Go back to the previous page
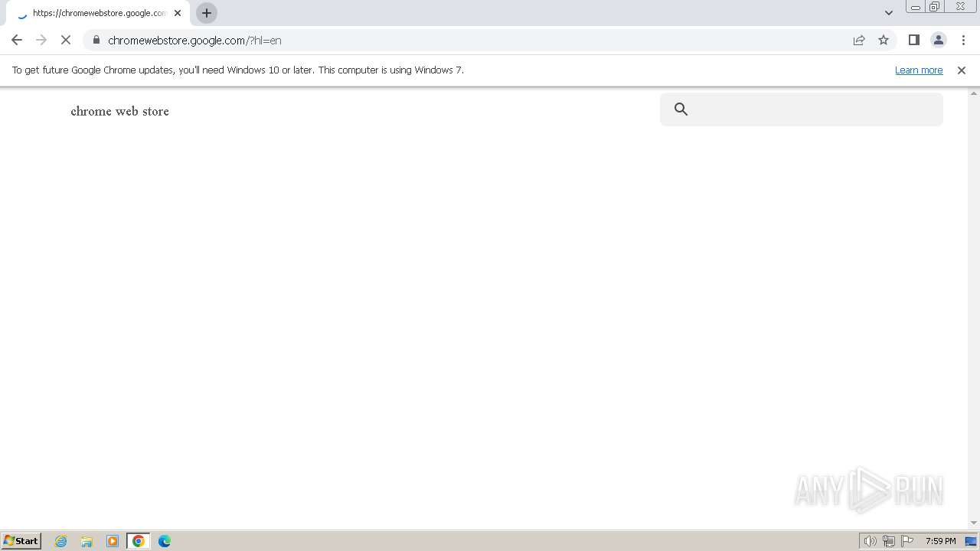This screenshot has width=980, height=551. [x=17, y=40]
